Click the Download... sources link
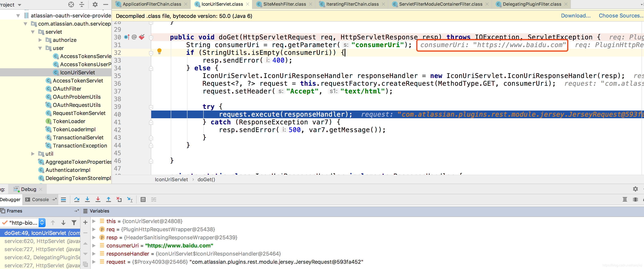644x269 pixels. click(575, 16)
